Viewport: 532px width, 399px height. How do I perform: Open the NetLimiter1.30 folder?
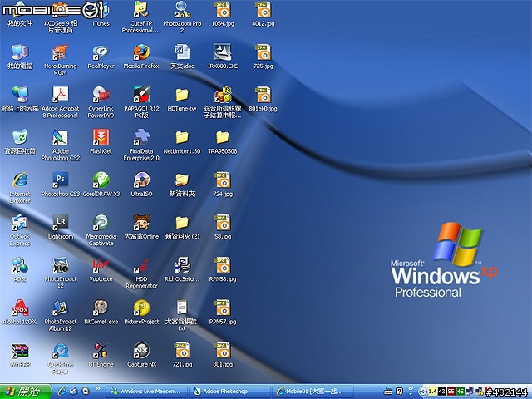pyautogui.click(x=182, y=142)
